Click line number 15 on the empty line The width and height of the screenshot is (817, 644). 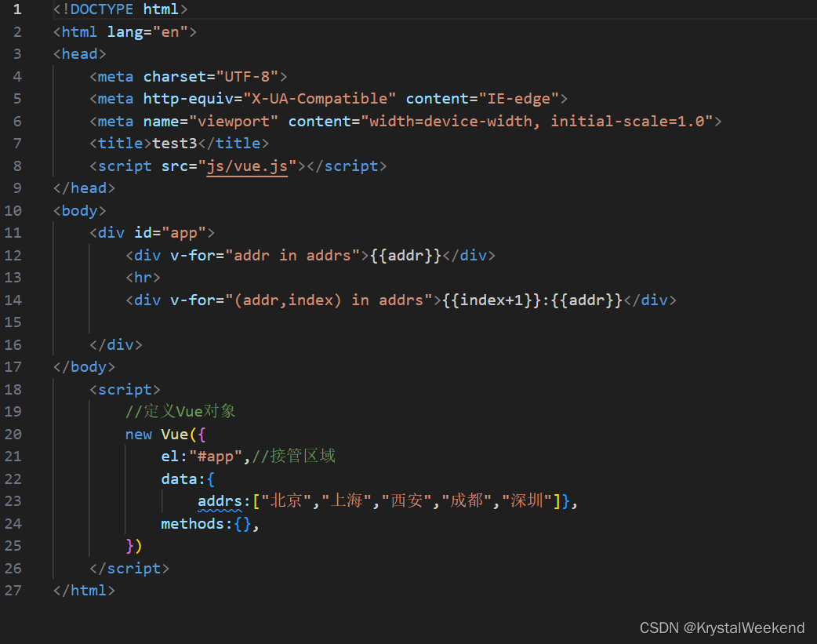[13, 322]
